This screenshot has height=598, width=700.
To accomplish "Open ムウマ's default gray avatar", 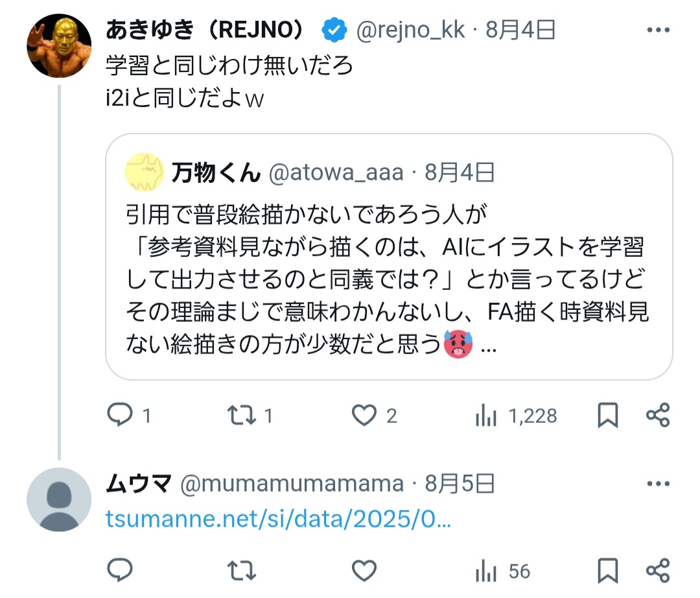I will click(x=59, y=499).
